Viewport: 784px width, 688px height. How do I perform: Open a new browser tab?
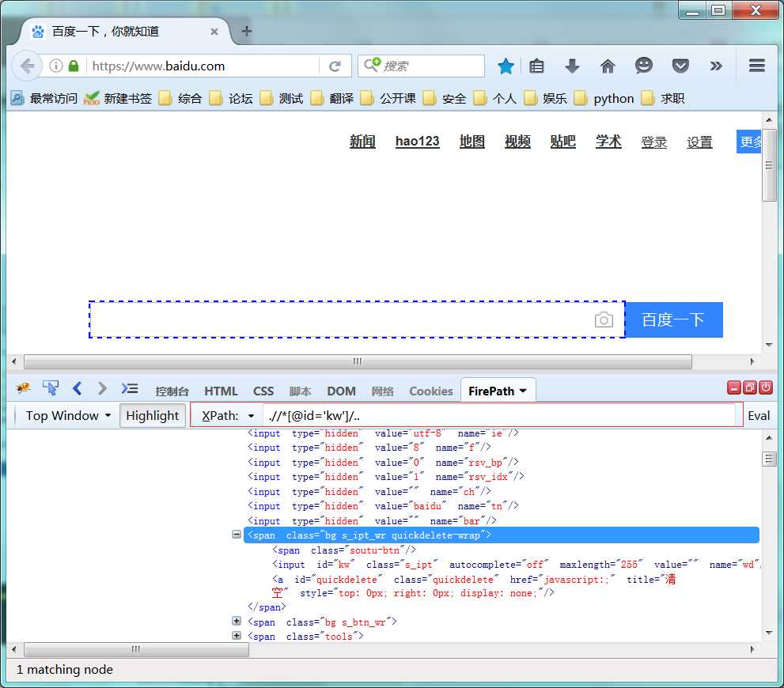(x=246, y=32)
